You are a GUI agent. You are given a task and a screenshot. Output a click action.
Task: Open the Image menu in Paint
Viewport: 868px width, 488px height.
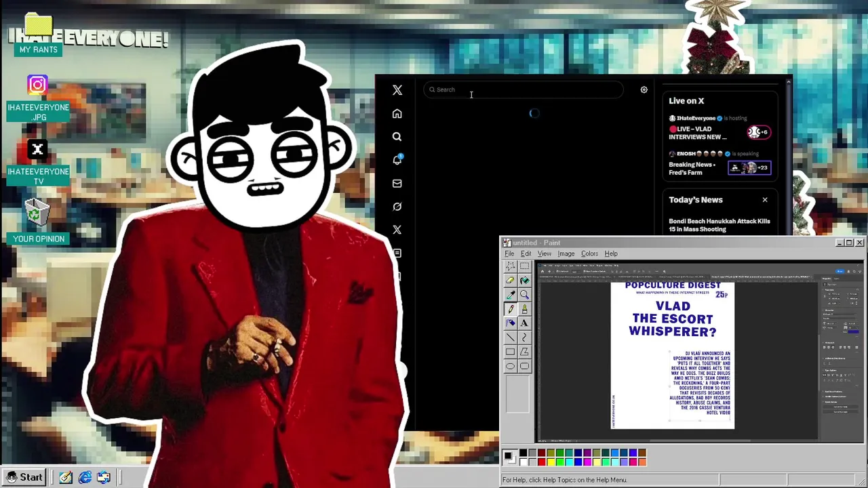tap(566, 253)
